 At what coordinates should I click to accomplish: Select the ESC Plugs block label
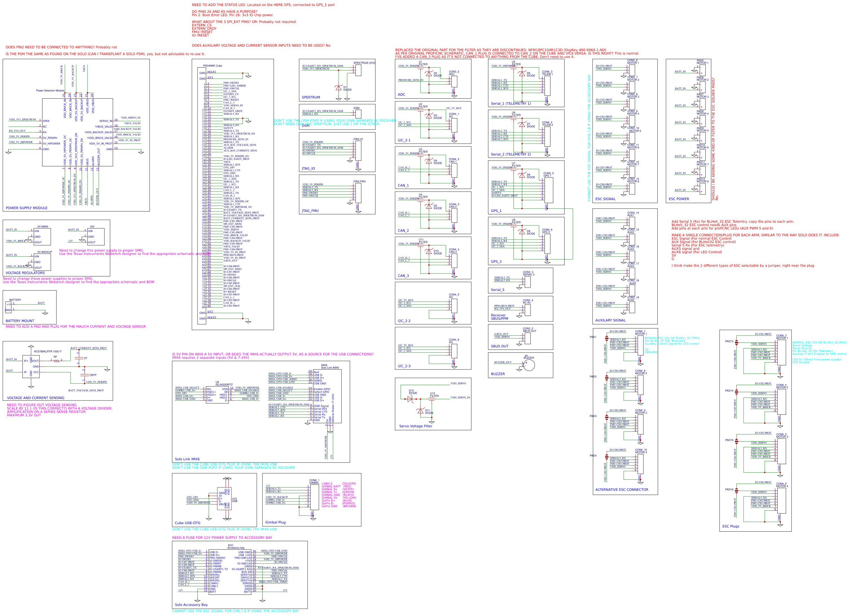coord(731,527)
